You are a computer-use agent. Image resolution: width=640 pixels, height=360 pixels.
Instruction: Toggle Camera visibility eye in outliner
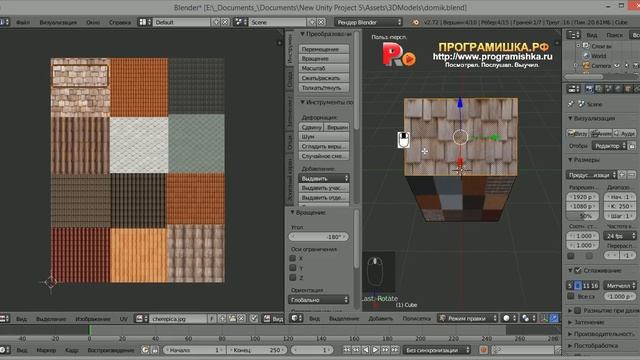[x=617, y=65]
